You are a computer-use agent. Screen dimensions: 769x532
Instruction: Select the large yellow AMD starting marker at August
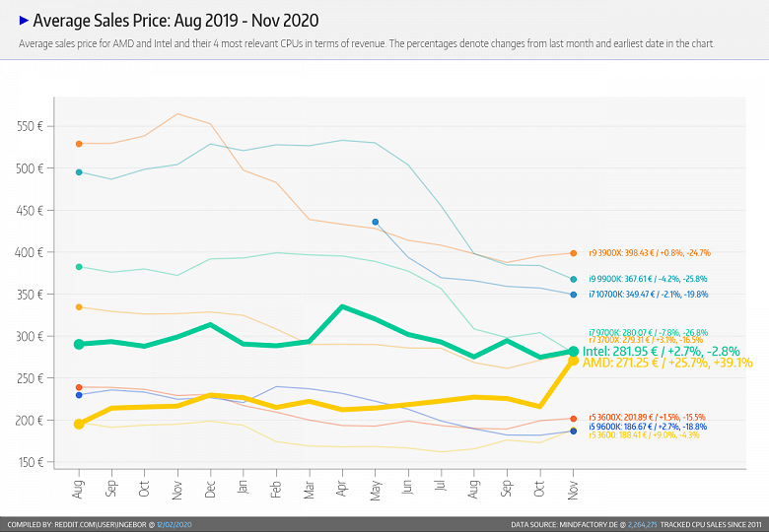(x=79, y=424)
